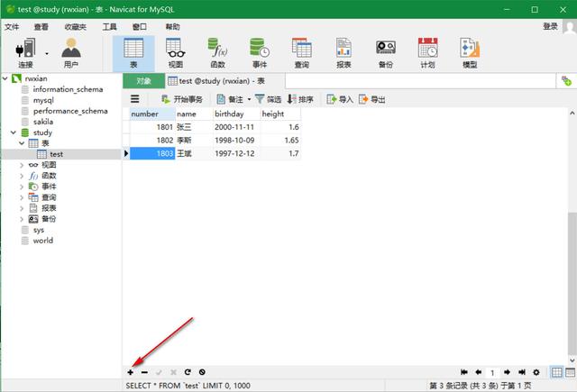Click the Login (登录) link
Screen dimensions: 577x392
[x=551, y=26]
